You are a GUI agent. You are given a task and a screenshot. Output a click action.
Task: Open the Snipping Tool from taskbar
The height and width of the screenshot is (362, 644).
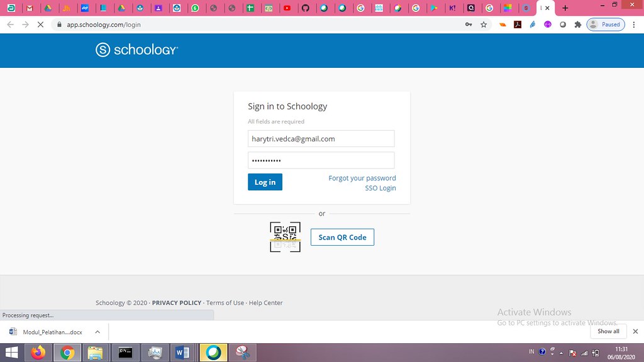[x=243, y=353]
